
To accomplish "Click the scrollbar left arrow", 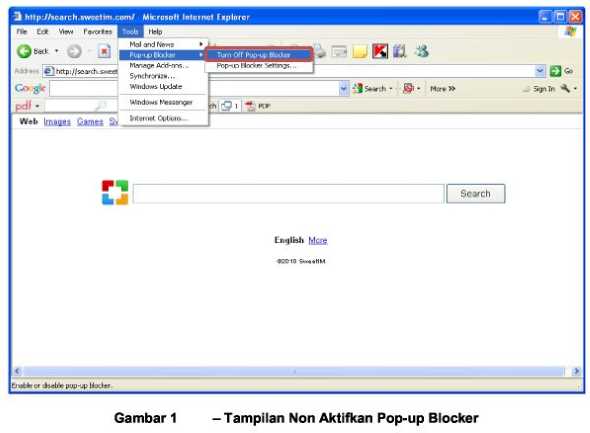I will coord(17,371).
